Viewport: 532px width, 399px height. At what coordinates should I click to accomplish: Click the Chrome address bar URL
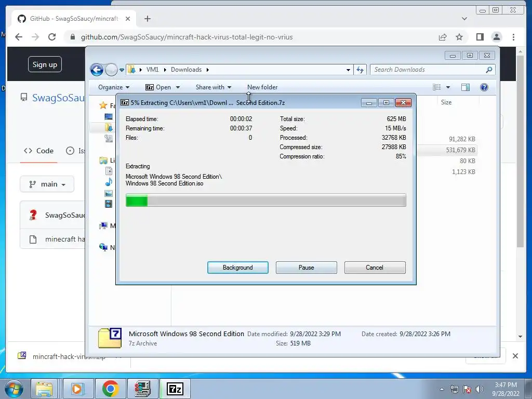tap(187, 37)
